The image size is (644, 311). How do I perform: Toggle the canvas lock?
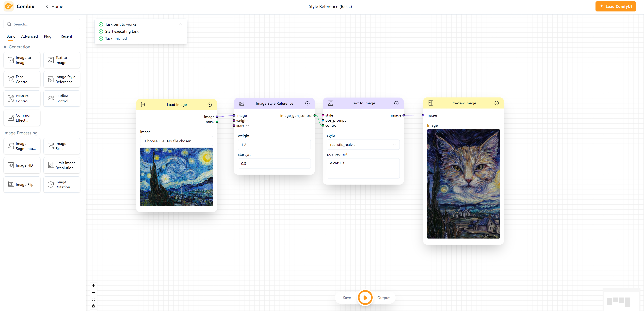93,306
